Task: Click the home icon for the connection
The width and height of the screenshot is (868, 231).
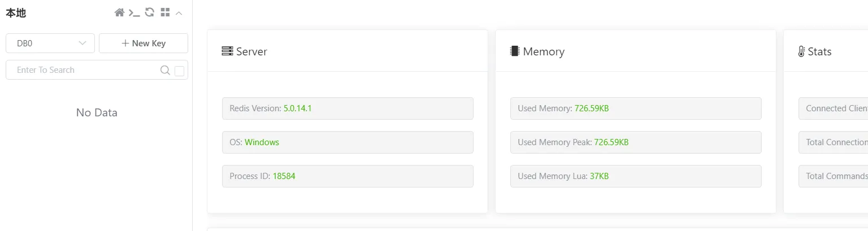Action: pos(119,12)
